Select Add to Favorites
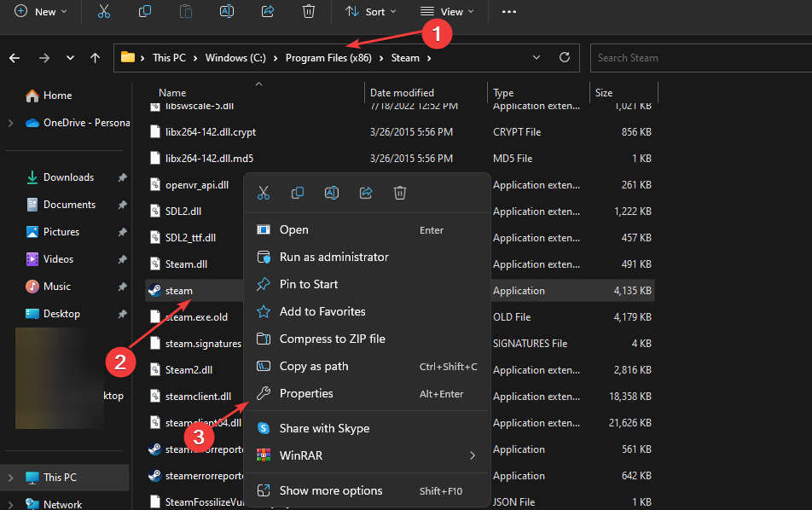The height and width of the screenshot is (510, 812). 367,311
